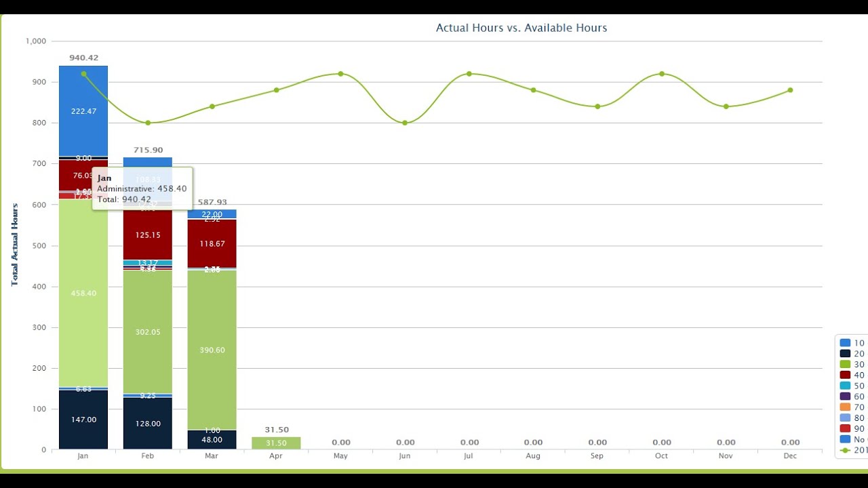Click the 'Administrative: 458.40' tooltip line
Viewport: 868px width, 488px height.
[142, 189]
